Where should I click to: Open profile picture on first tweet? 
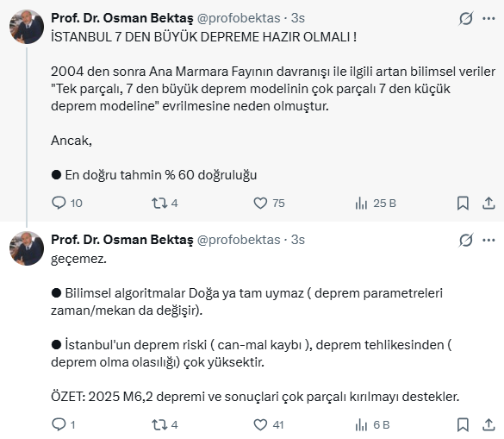pos(27,27)
